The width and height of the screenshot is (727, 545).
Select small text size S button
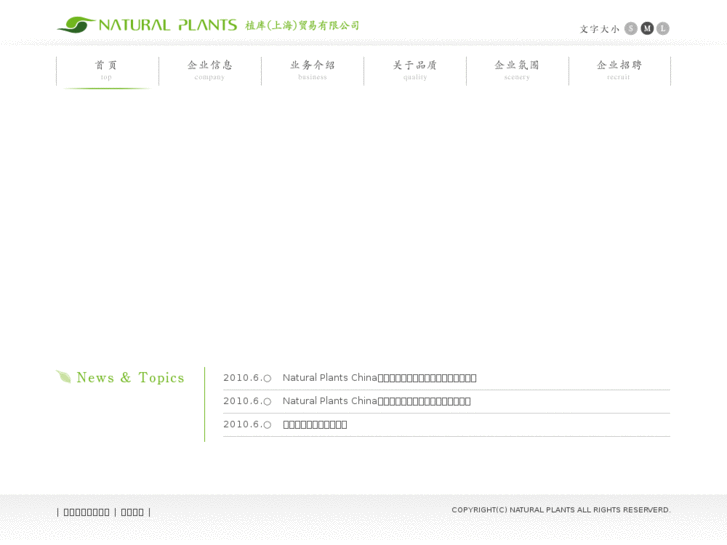point(631,29)
